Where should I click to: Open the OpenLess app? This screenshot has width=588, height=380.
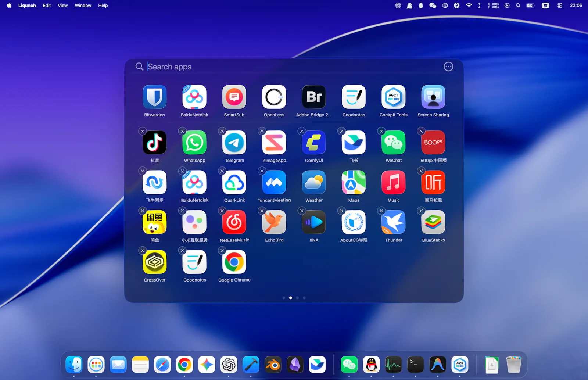click(274, 97)
